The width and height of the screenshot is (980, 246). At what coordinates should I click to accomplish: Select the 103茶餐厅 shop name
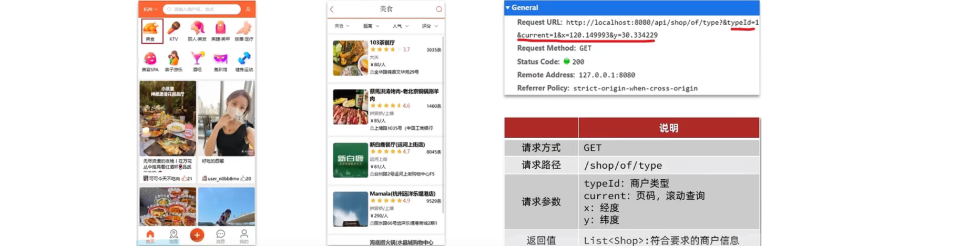coord(382,43)
